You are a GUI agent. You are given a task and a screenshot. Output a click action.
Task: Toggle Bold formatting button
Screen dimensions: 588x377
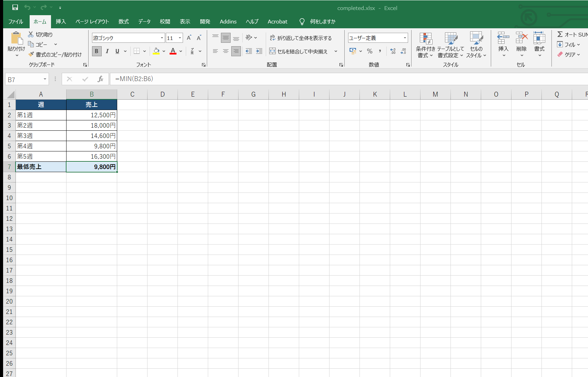coord(97,51)
